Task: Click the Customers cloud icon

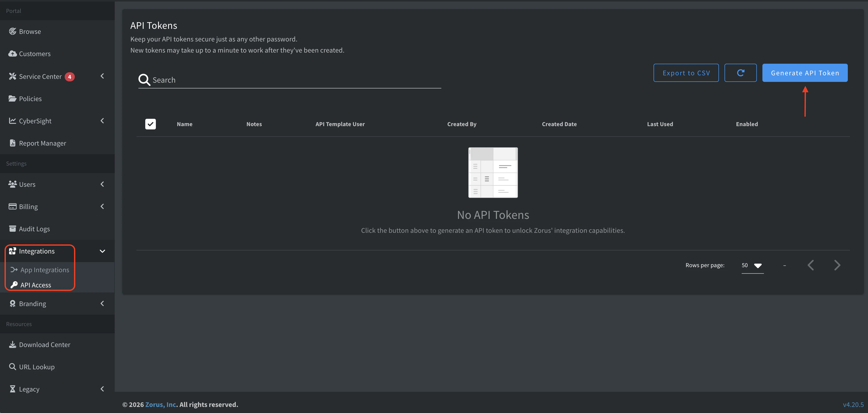Action: click(12, 54)
